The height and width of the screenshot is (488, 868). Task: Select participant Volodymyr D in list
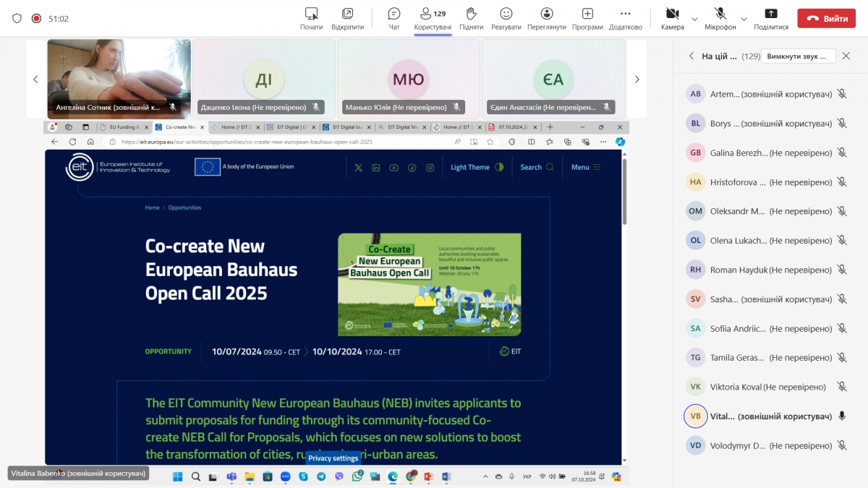coord(767,445)
